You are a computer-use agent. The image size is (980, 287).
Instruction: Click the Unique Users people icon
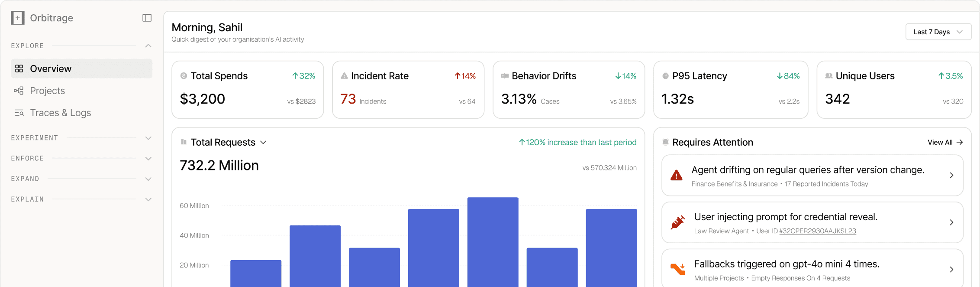pyautogui.click(x=828, y=76)
